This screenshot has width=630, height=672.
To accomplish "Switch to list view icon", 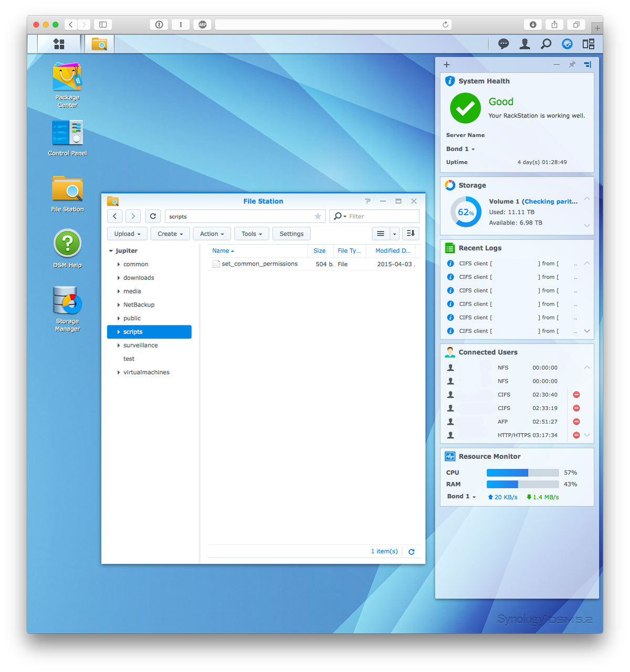I will pyautogui.click(x=381, y=234).
